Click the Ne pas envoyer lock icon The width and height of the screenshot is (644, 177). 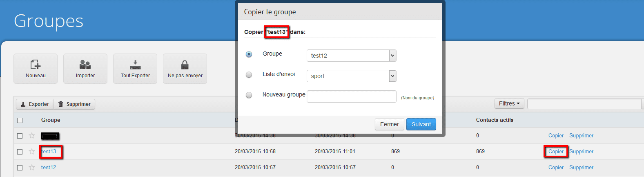click(185, 65)
